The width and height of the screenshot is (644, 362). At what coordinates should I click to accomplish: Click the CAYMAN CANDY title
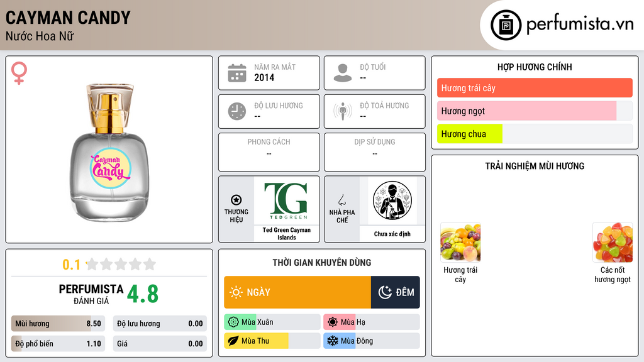[68, 18]
